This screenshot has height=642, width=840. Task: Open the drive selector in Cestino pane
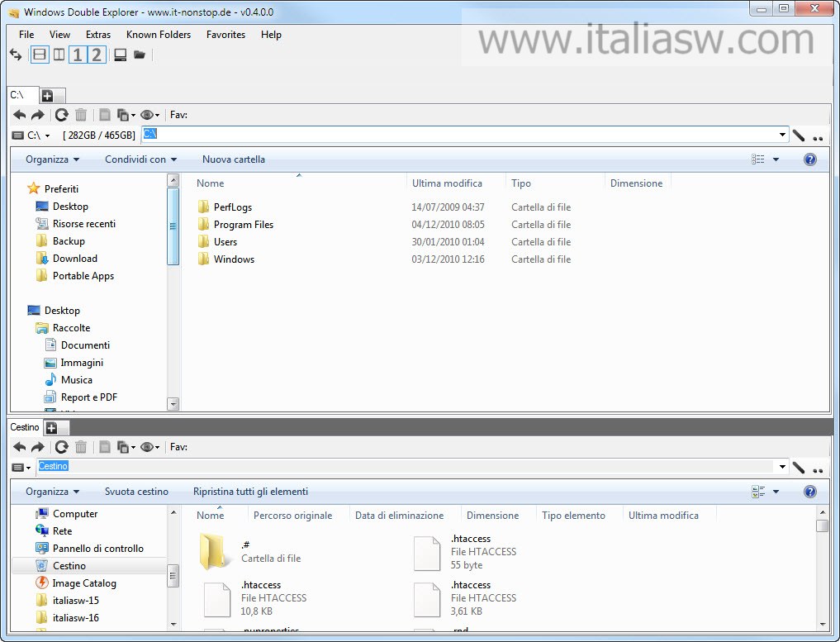coord(21,468)
